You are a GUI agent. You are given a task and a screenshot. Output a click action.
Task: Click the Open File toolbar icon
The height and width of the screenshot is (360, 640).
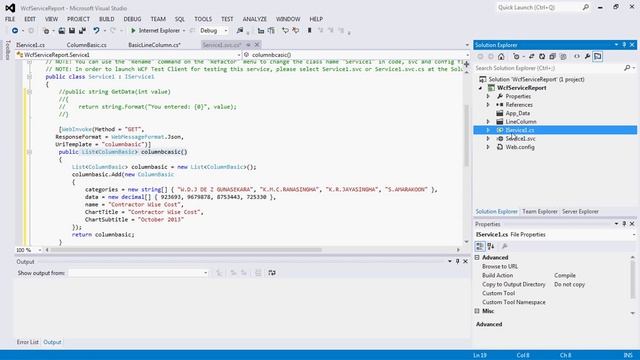61,31
